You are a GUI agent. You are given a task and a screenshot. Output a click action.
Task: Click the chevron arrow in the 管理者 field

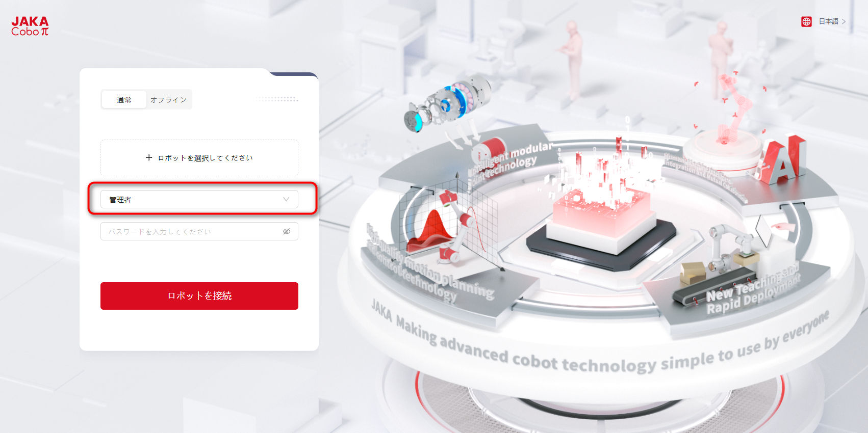pos(286,199)
